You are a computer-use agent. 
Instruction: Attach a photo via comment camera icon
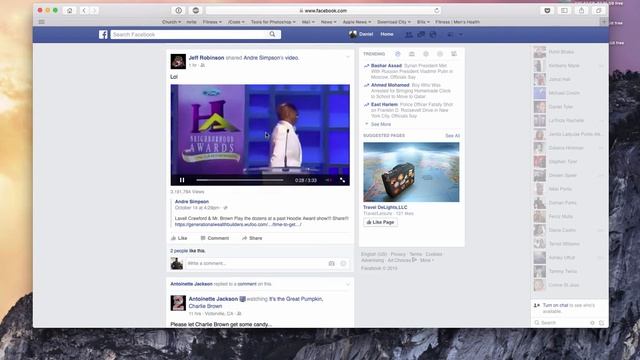[x=331, y=264]
